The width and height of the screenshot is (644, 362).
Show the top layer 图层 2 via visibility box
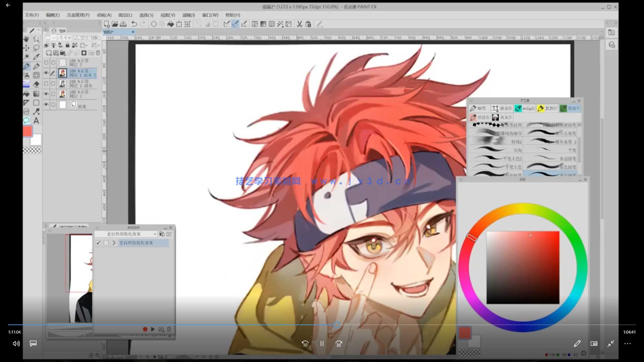(x=46, y=62)
